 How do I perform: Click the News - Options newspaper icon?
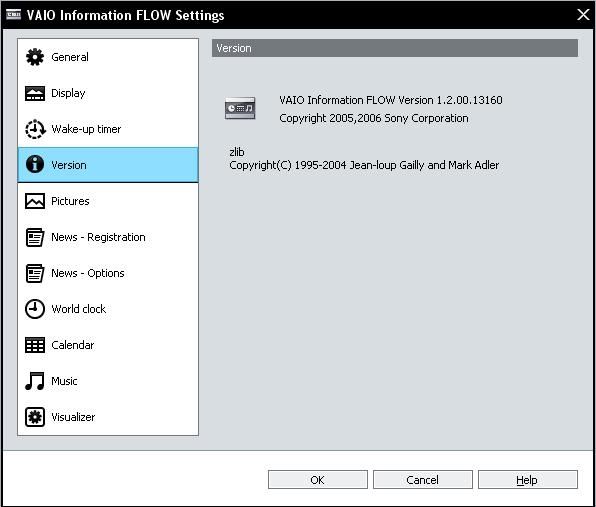(35, 273)
